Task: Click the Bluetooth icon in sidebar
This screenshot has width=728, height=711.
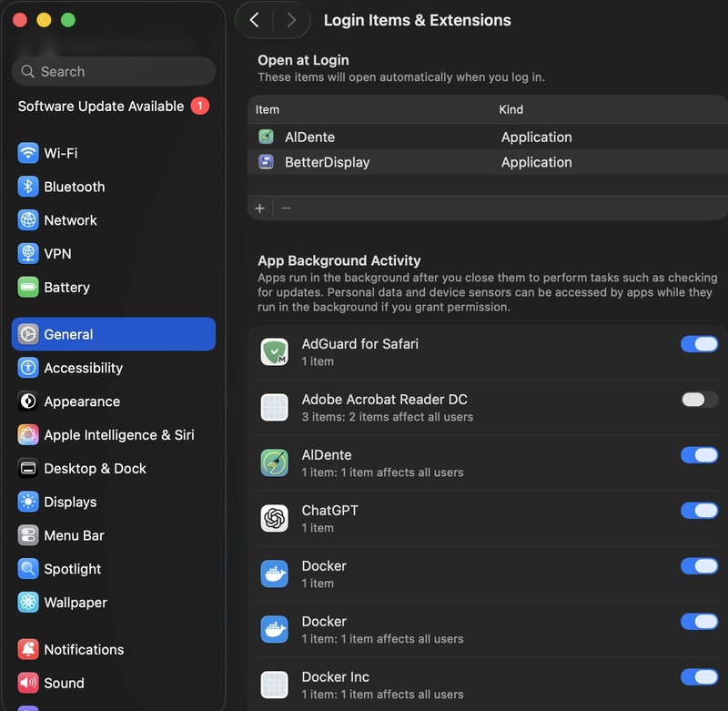Action: [28, 187]
